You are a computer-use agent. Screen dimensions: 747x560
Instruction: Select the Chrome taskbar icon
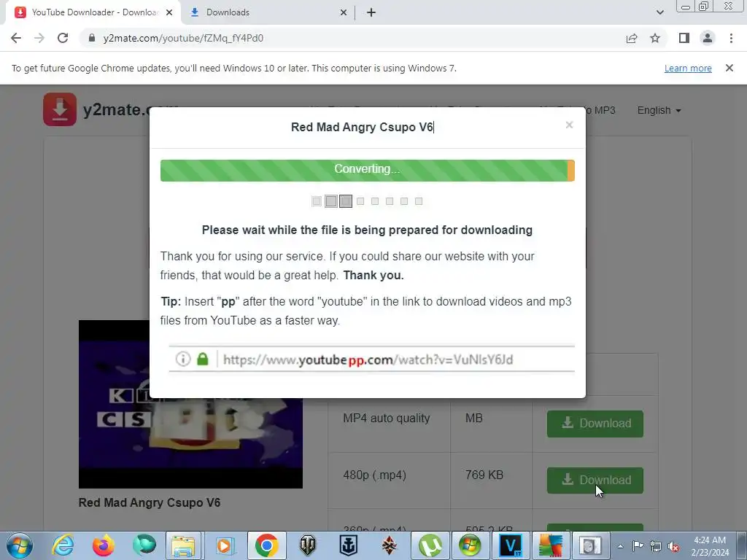coord(266,545)
